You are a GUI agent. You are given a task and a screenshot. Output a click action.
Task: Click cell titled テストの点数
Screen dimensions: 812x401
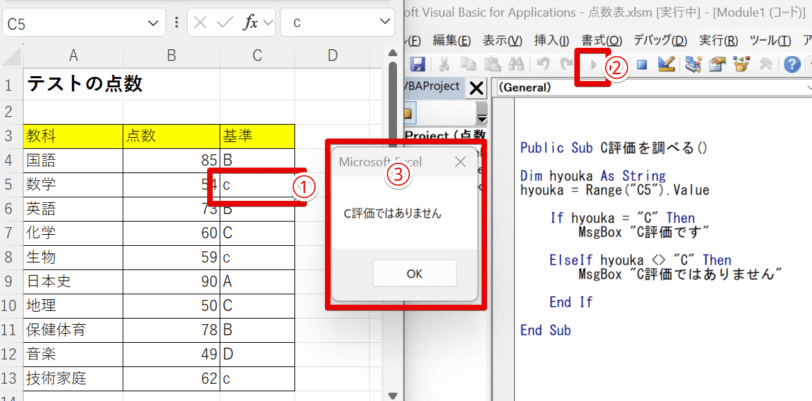click(73, 84)
